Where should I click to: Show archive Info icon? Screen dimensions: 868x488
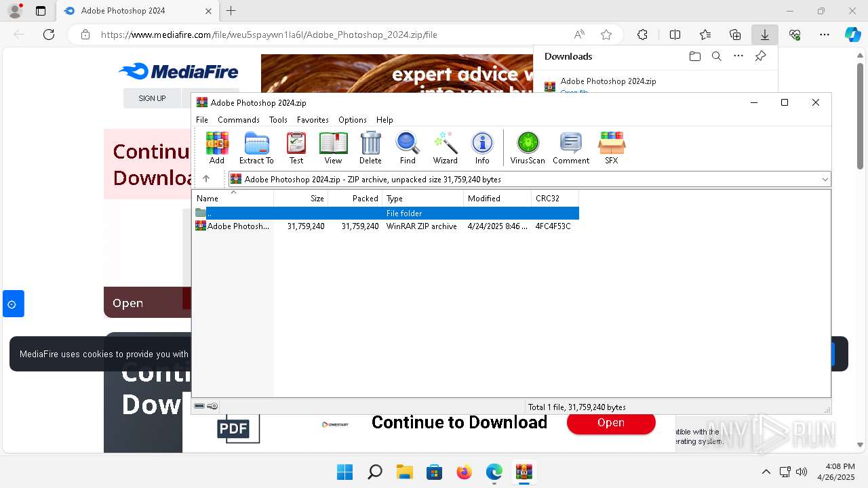pyautogui.click(x=482, y=148)
